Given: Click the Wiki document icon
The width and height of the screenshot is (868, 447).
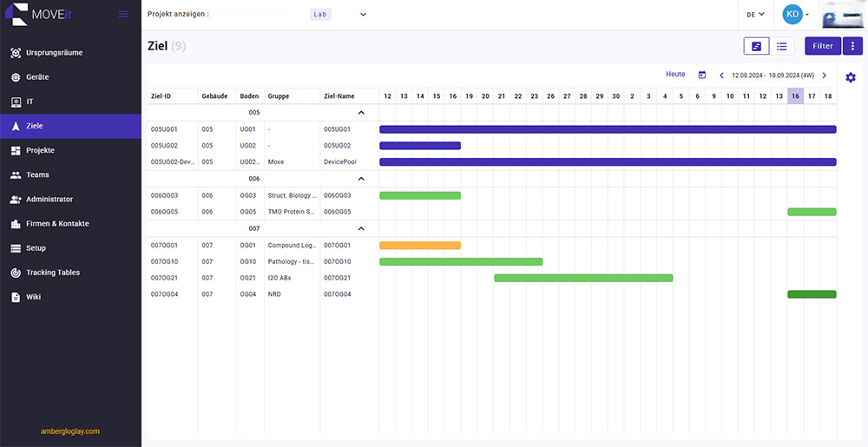Looking at the screenshot, I should tap(16, 297).
